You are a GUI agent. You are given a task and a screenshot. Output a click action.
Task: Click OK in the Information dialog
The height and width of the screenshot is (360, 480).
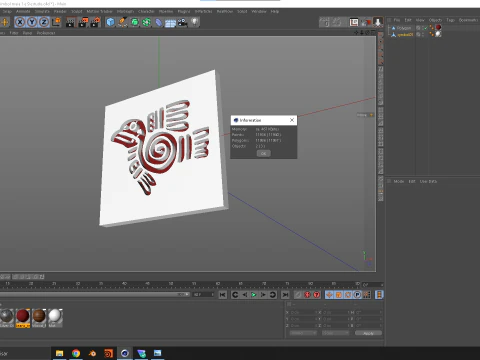[263, 153]
